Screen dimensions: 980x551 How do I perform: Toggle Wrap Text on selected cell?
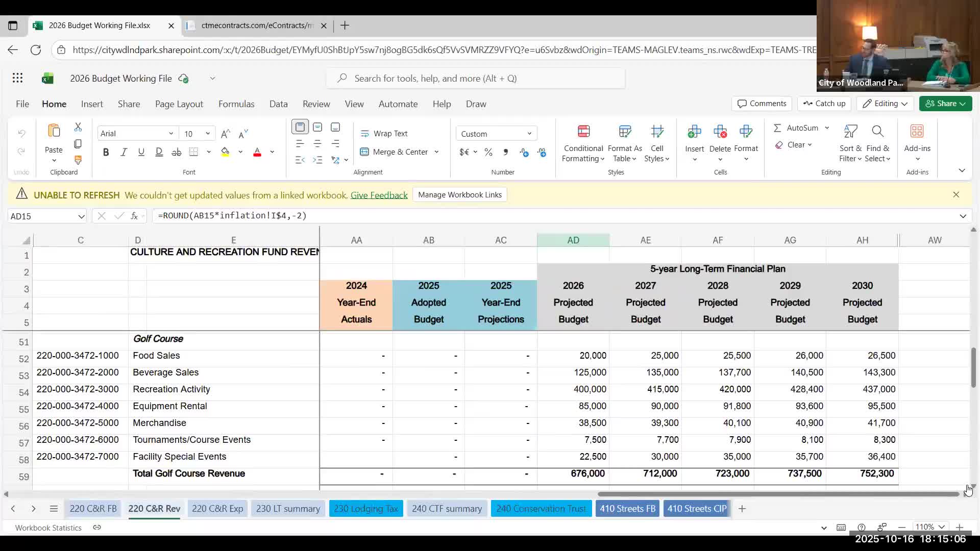pos(384,134)
